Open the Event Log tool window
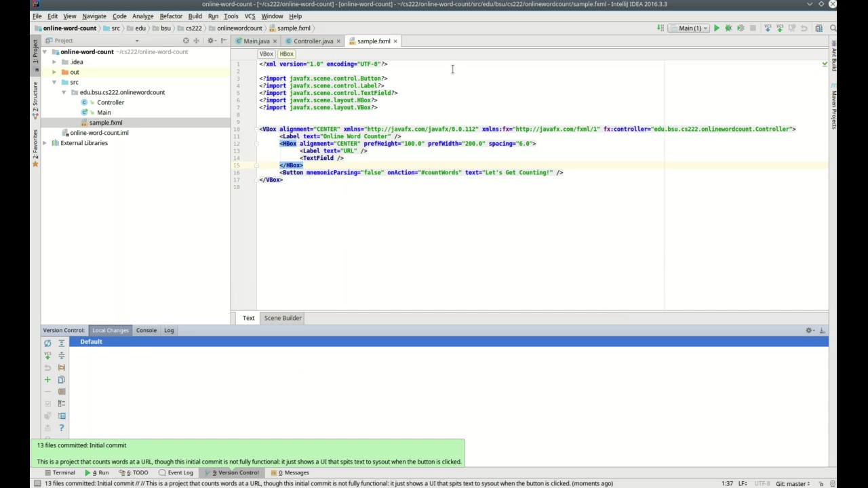Screen dimensions: 868x488 tap(176, 472)
